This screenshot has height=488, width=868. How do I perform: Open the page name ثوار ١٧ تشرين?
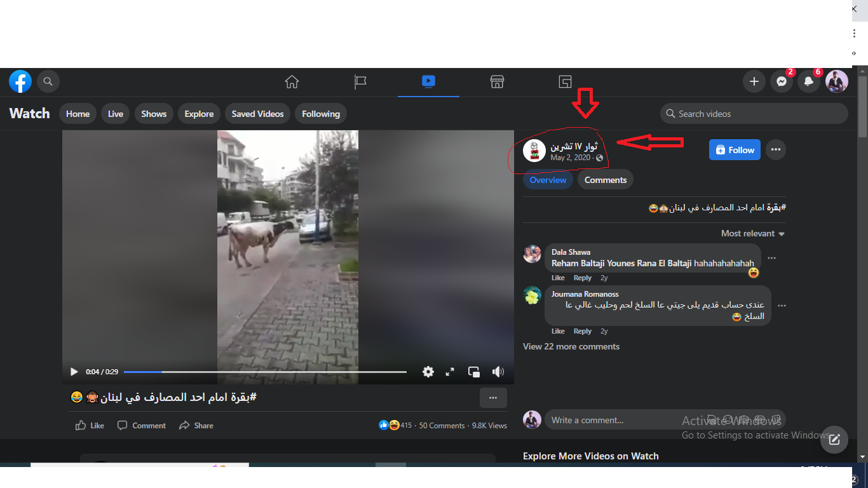574,146
